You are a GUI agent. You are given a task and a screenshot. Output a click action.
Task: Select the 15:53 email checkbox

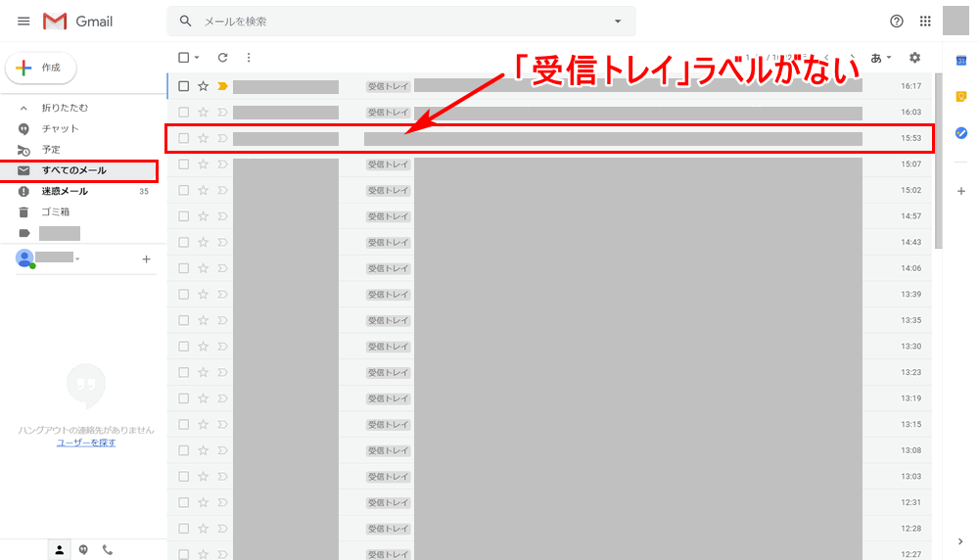(x=184, y=138)
